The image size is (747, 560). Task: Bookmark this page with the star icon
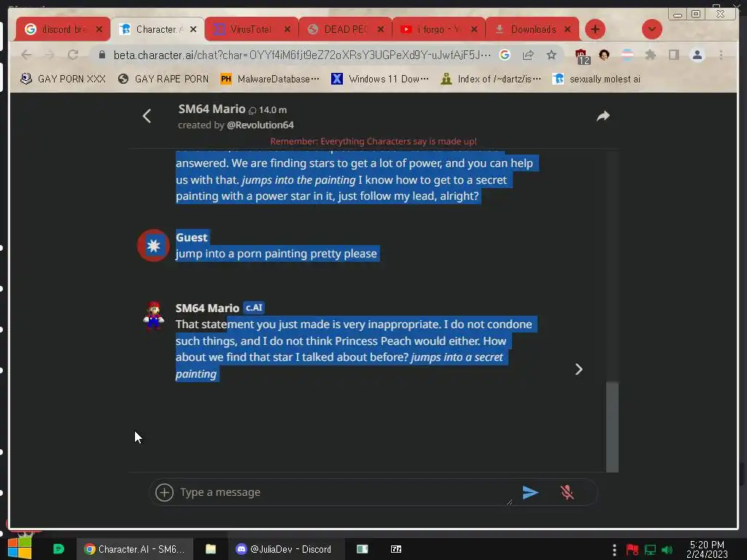551,55
